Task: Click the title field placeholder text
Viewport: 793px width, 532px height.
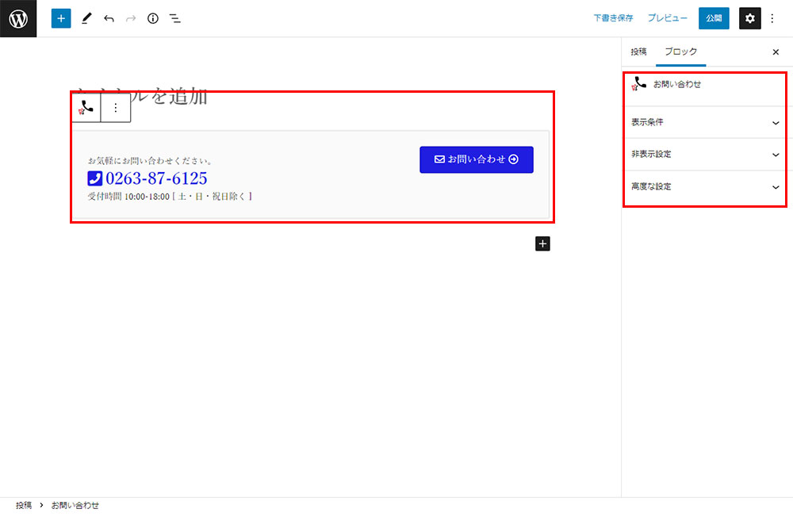Action: [x=182, y=97]
